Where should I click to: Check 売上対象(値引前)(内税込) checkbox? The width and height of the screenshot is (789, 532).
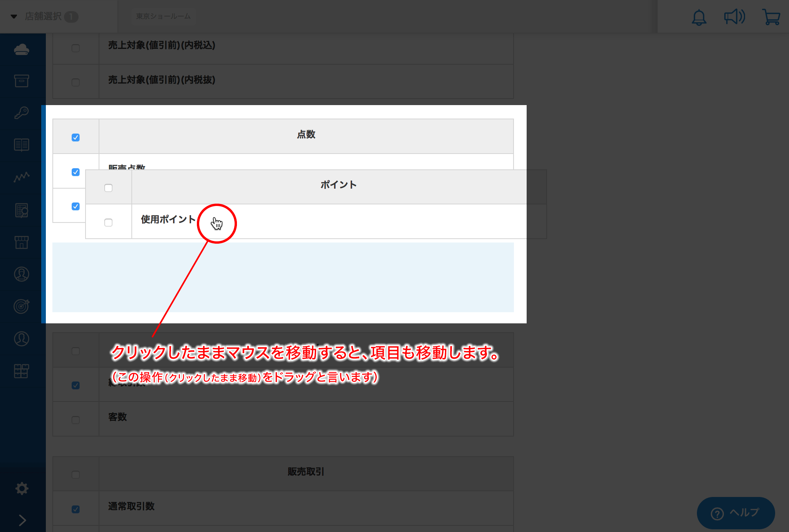pyautogui.click(x=76, y=48)
